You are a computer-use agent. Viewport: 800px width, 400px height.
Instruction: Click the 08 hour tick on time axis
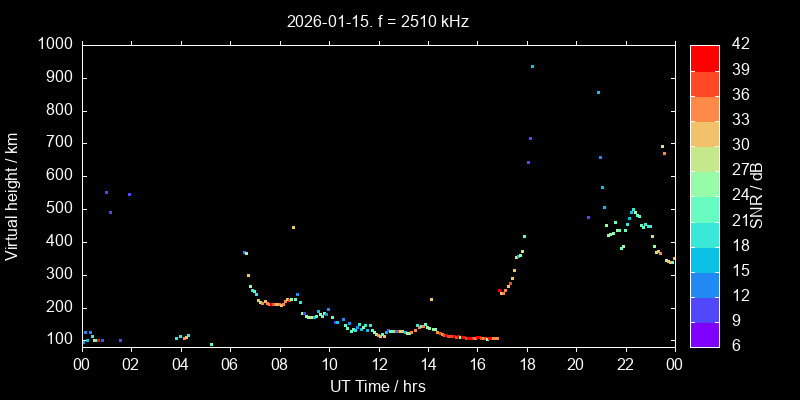tap(279, 365)
